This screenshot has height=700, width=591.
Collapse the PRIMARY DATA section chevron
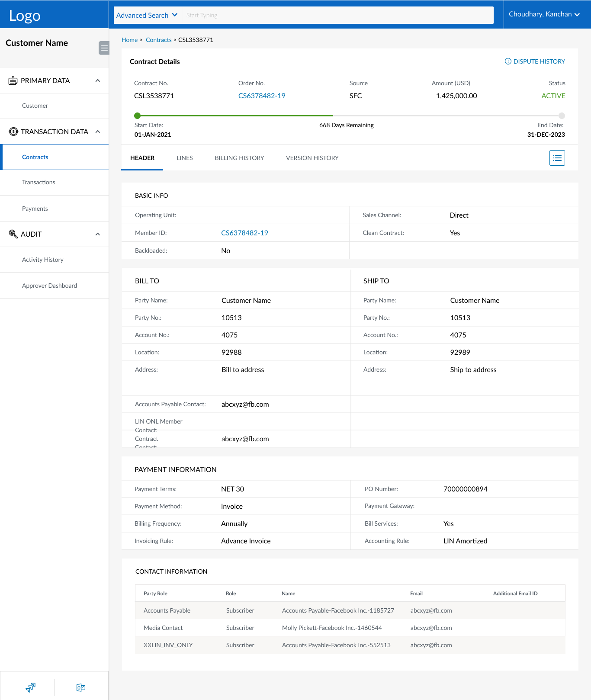[x=98, y=80]
